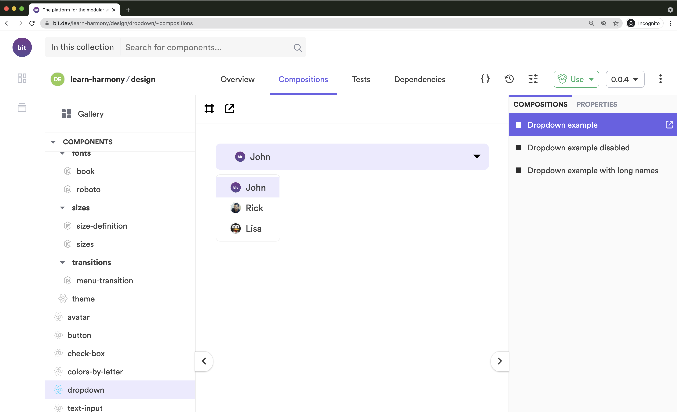Open the version history clock icon

pos(509,79)
